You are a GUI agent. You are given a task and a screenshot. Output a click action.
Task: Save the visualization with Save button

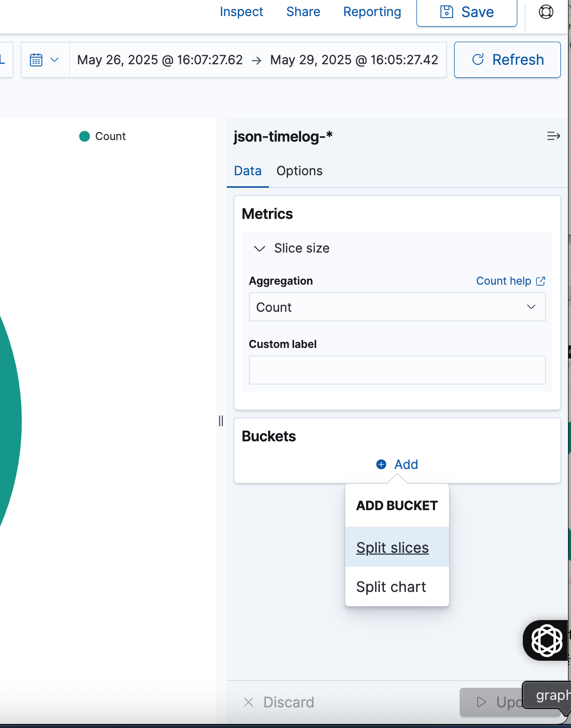[x=467, y=12]
